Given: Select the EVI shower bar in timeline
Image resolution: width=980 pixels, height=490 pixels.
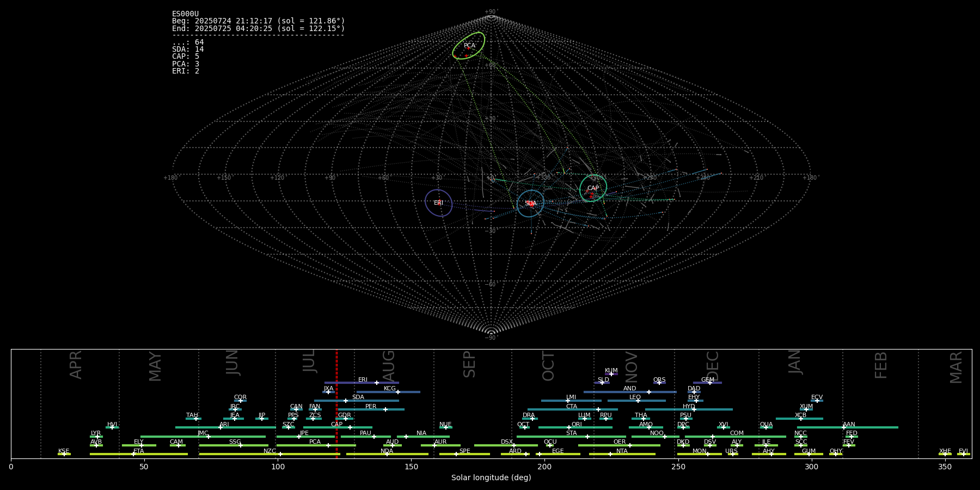Looking at the screenshot, I should (x=964, y=454).
